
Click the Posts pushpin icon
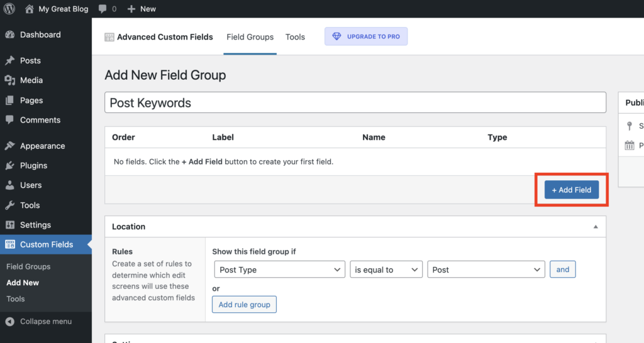(x=10, y=61)
